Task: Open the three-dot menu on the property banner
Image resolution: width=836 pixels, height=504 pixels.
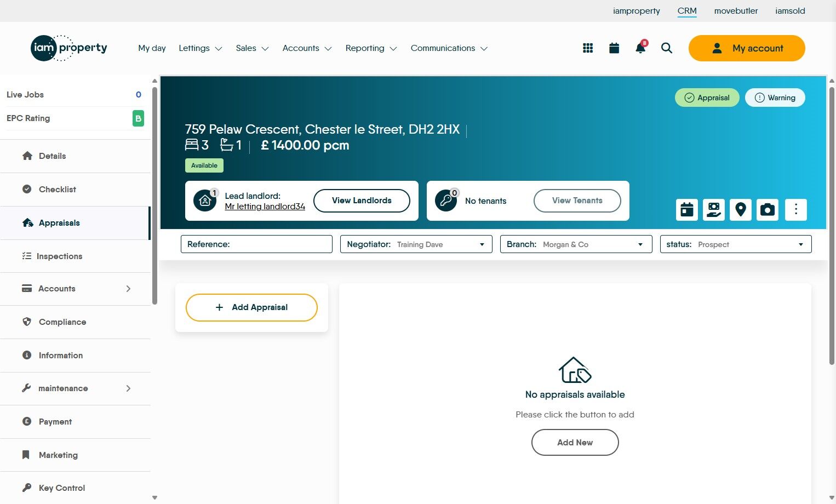Action: coord(795,209)
